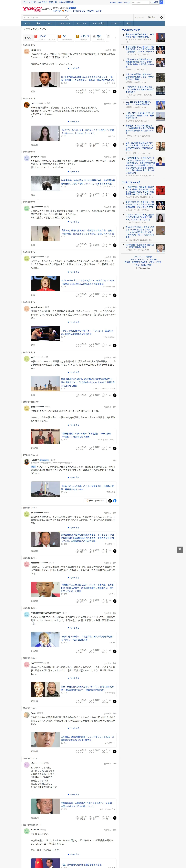The height and width of the screenshot is (868, 186).
Task: Share morimo********'s comment on X
Action: [115, 601]
